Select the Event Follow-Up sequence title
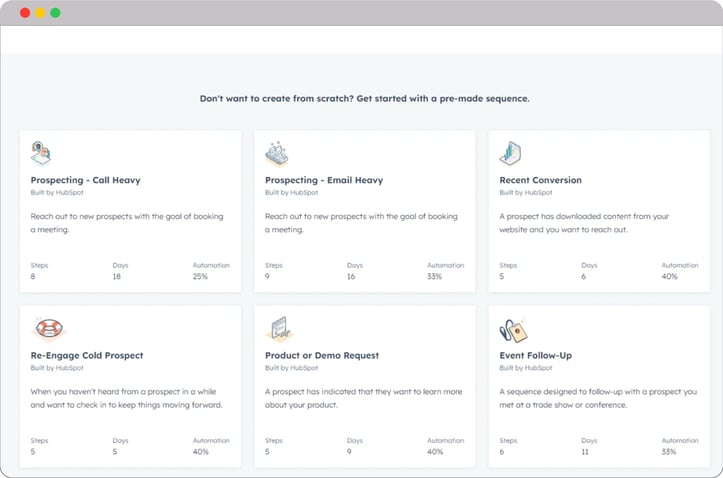Image resolution: width=723 pixels, height=478 pixels. (535, 355)
